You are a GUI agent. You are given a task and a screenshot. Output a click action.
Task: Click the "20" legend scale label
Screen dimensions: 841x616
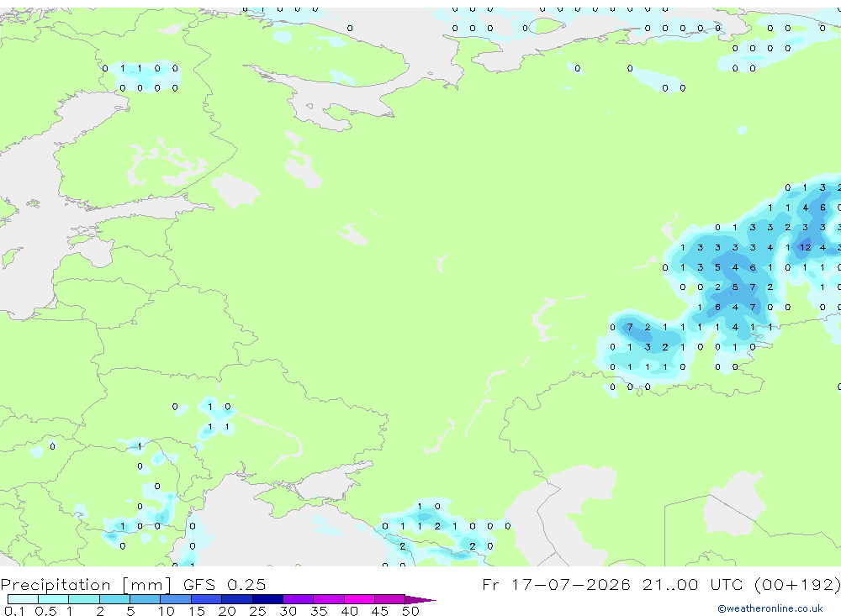[227, 611]
